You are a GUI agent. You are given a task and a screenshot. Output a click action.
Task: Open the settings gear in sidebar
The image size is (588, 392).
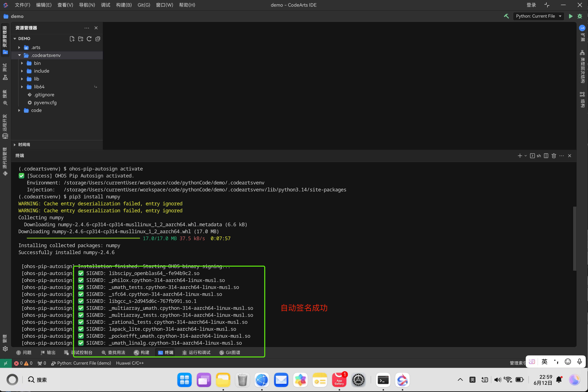pos(5,349)
